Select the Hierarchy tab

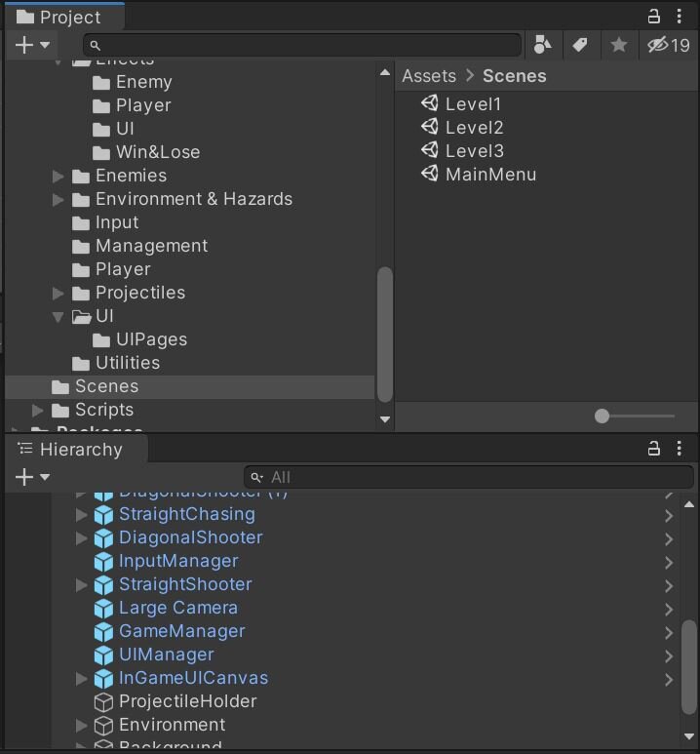tap(76, 449)
